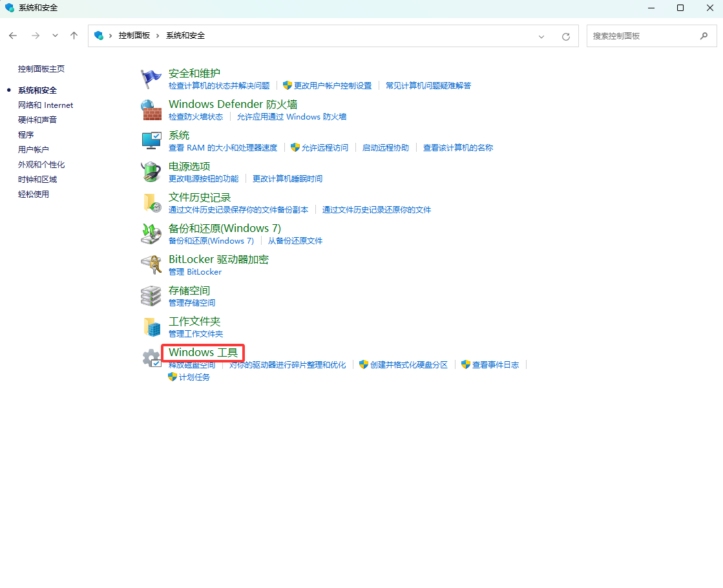
Task: Open 时钟和区域 category
Action: point(37,180)
